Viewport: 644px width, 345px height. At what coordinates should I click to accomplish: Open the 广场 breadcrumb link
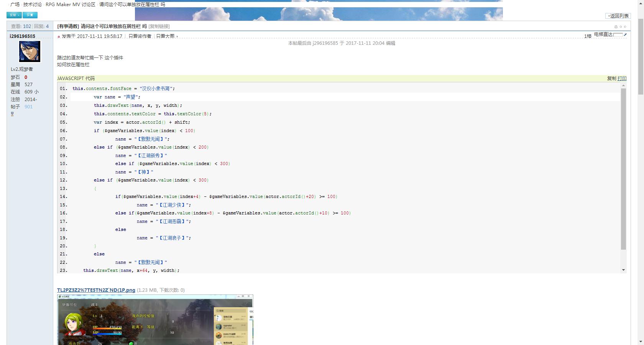click(15, 5)
